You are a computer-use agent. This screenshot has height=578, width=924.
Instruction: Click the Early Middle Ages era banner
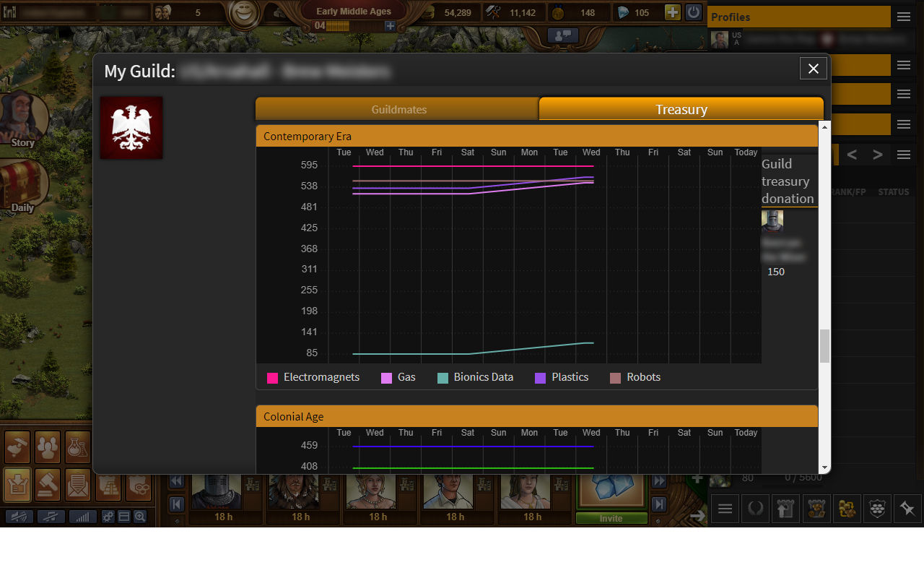pos(354,12)
